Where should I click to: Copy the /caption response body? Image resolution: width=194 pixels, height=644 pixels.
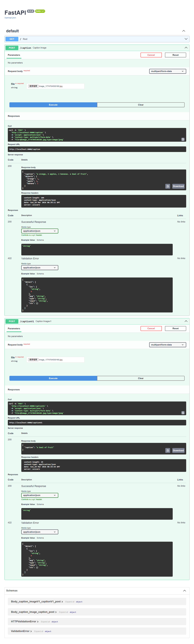pyautogui.click(x=168, y=186)
